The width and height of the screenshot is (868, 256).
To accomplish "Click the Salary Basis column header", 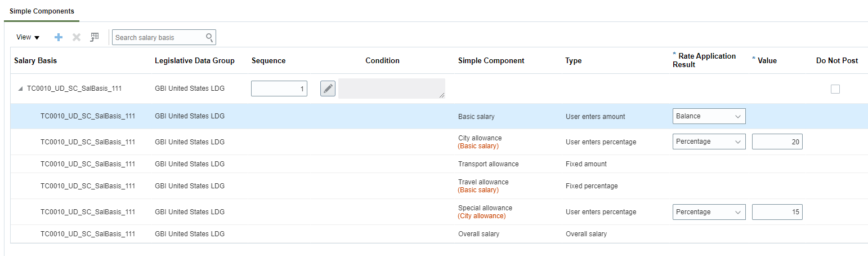I will (x=35, y=60).
